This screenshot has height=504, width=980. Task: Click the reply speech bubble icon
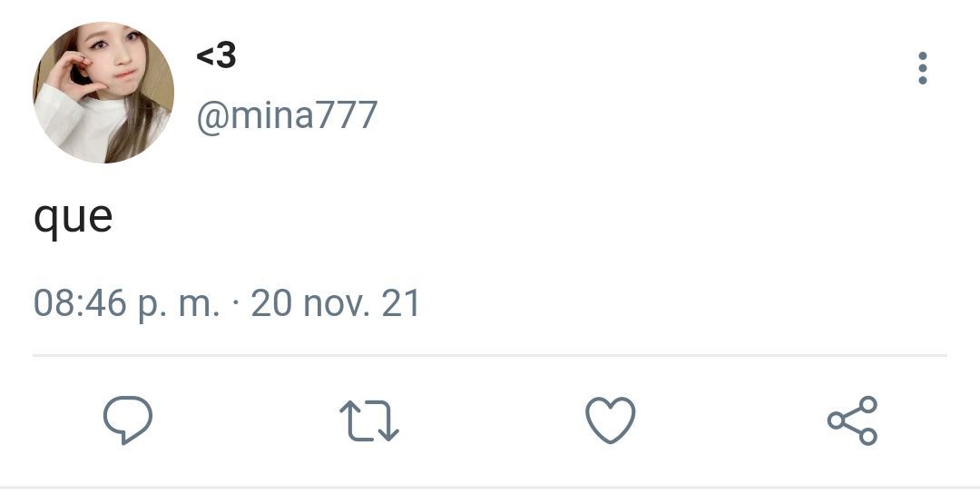[128, 420]
